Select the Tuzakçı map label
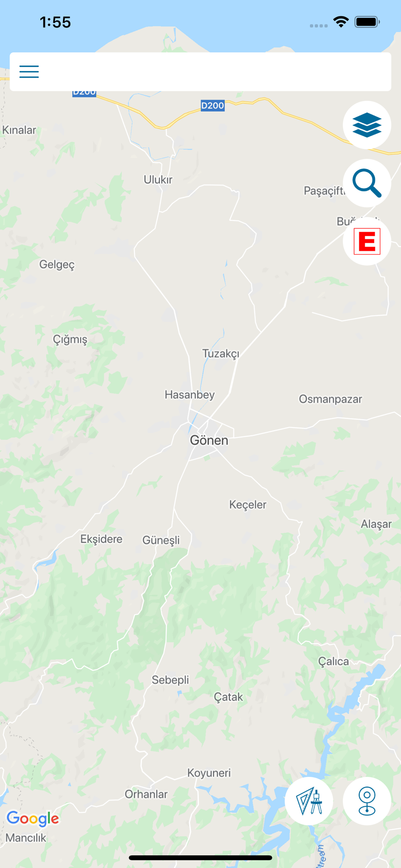Image resolution: width=401 pixels, height=868 pixels. tap(221, 354)
